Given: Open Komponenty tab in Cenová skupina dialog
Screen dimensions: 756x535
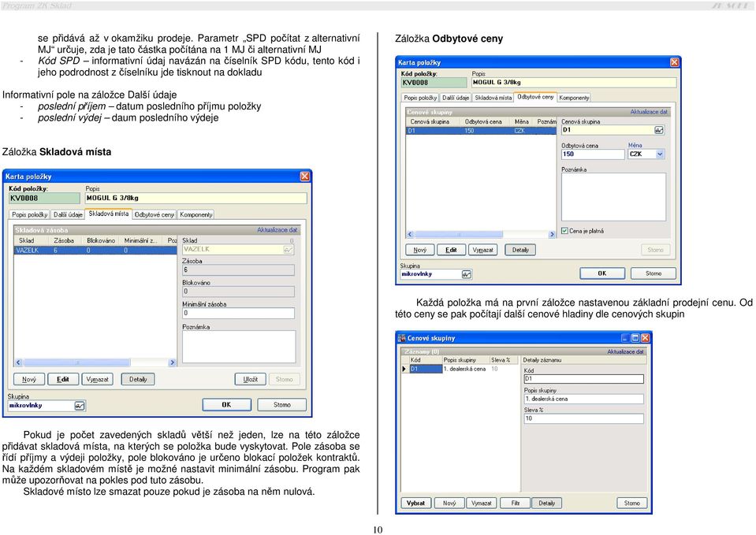Looking at the screenshot, I should coord(574,98).
